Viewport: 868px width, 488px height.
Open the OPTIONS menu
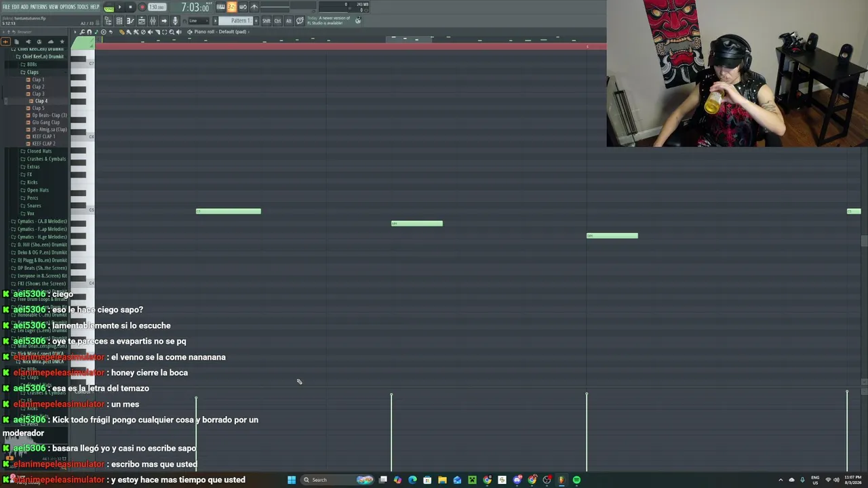(68, 7)
